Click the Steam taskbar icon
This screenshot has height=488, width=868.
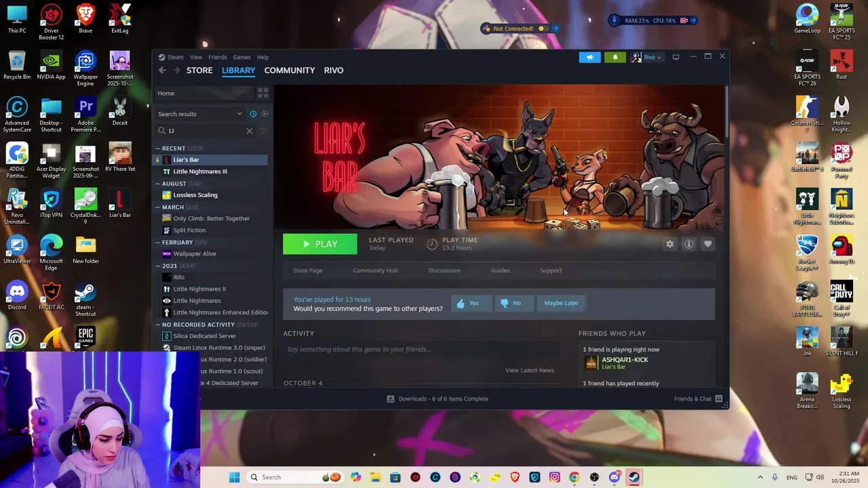pos(634,477)
